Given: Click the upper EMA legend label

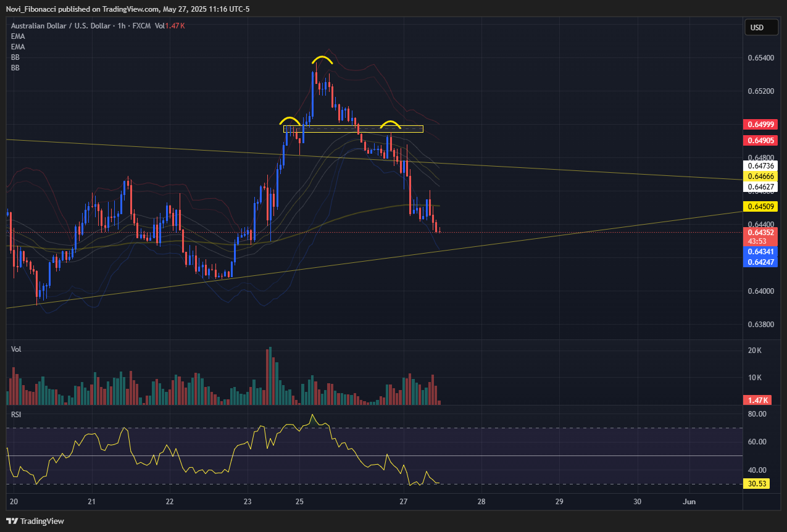Looking at the screenshot, I should (18, 36).
